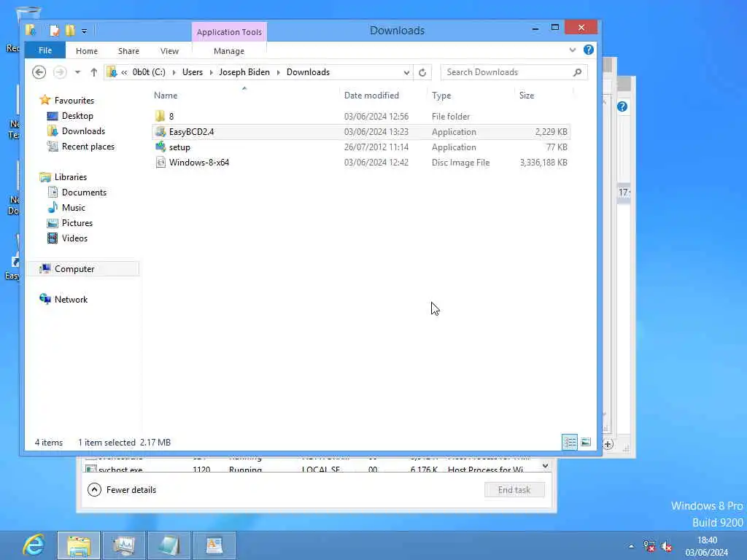Image resolution: width=747 pixels, height=560 pixels.
Task: Open the View ribbon tab
Action: pyautogui.click(x=169, y=51)
